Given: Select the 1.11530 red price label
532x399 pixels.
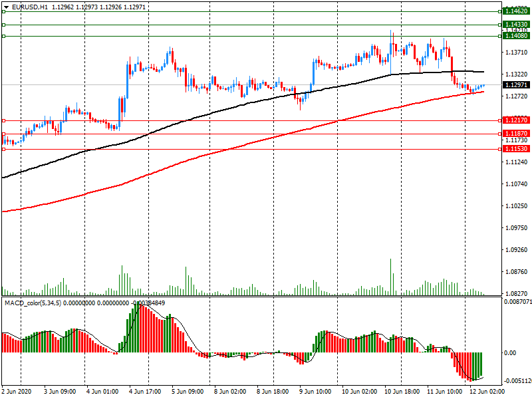Looking at the screenshot, I should tap(515, 149).
